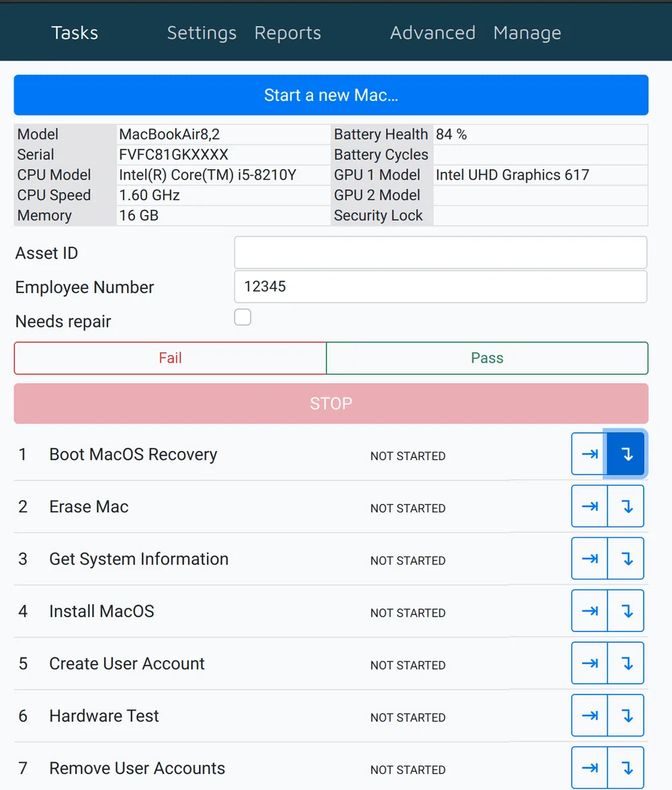This screenshot has height=790, width=672.
Task: Click Start a new Mac button
Action: tap(331, 95)
